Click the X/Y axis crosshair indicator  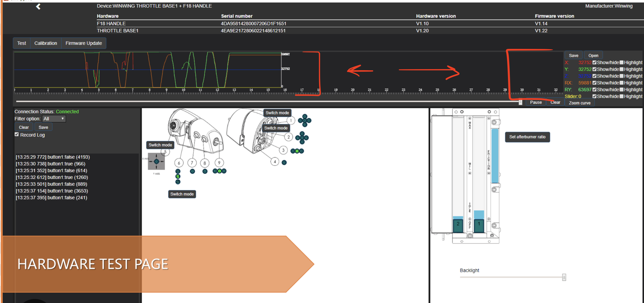point(156,161)
